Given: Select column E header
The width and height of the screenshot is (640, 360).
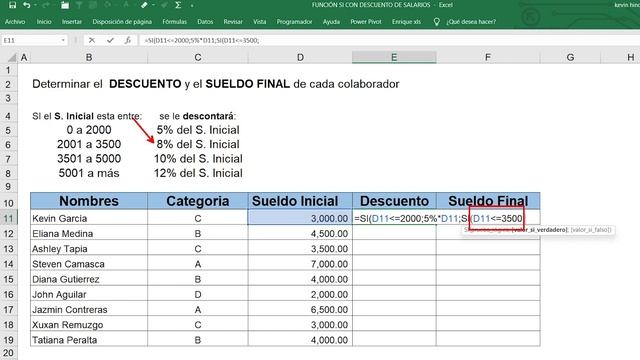Looking at the screenshot, I should (394, 58).
